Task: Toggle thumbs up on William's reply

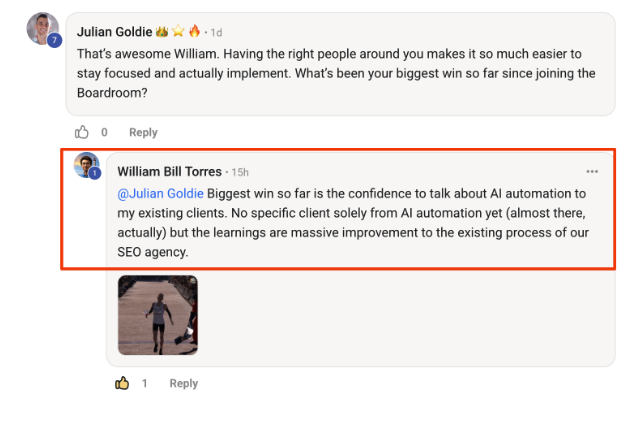Action: [123, 383]
